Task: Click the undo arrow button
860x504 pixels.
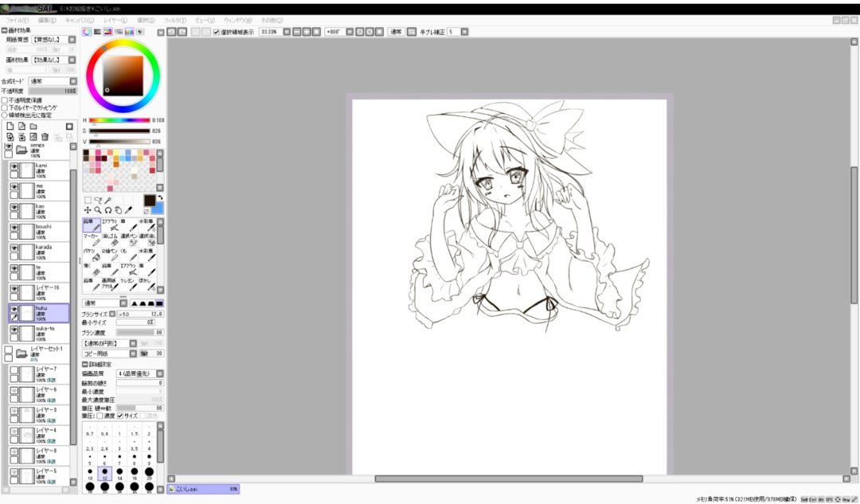Action: (x=172, y=32)
